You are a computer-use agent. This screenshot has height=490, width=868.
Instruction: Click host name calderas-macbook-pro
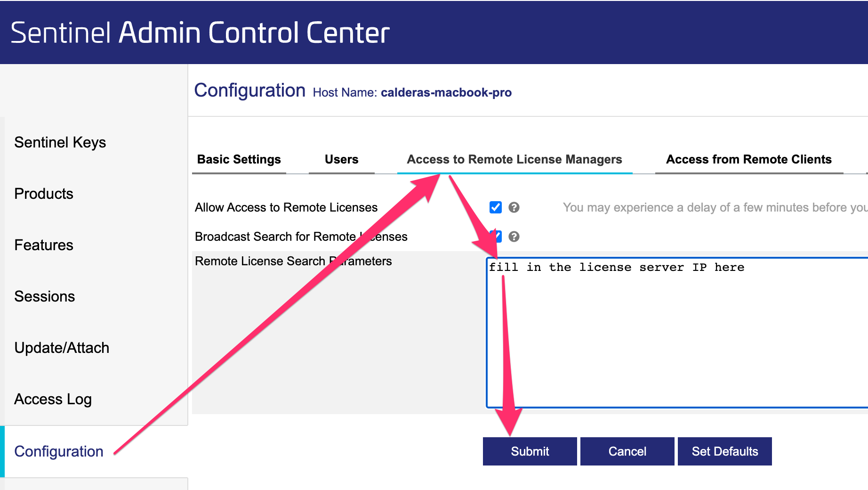pos(446,92)
